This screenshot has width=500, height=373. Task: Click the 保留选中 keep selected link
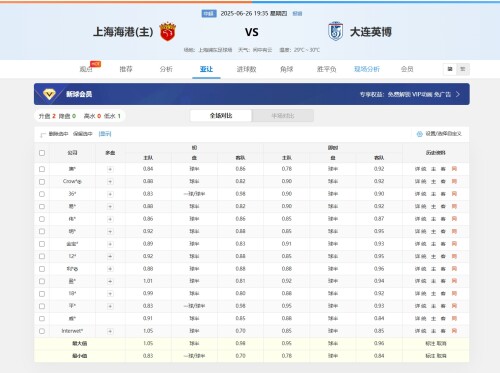(82, 134)
